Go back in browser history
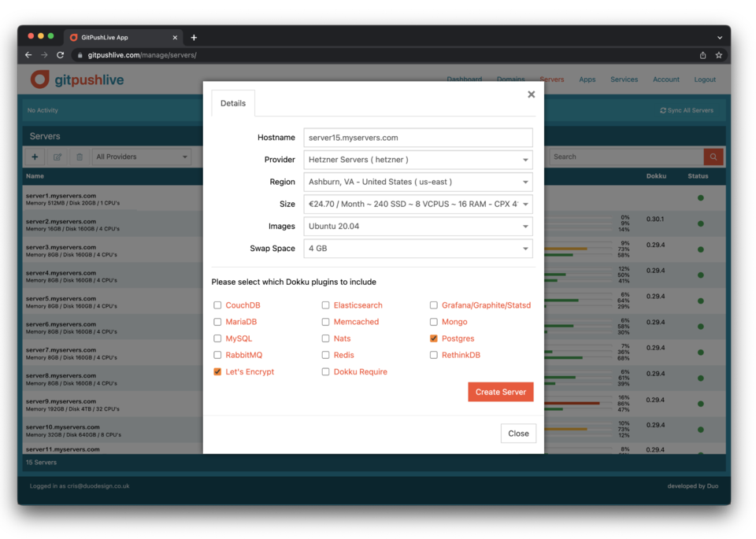The width and height of the screenshot is (756, 539). (28, 55)
